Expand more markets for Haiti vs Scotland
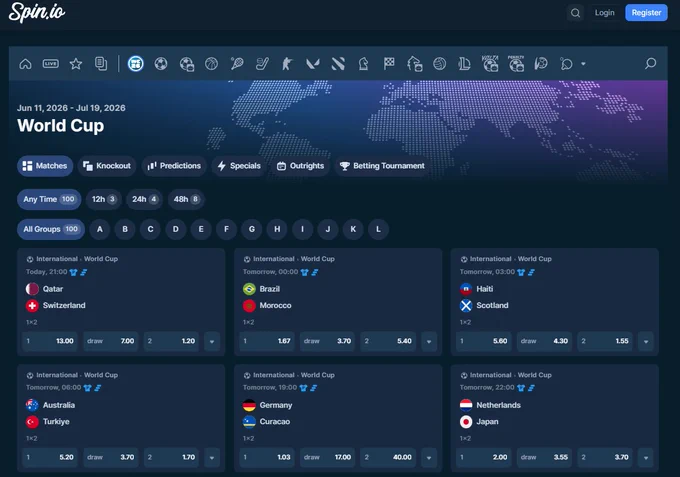680x477 pixels. pyautogui.click(x=646, y=341)
